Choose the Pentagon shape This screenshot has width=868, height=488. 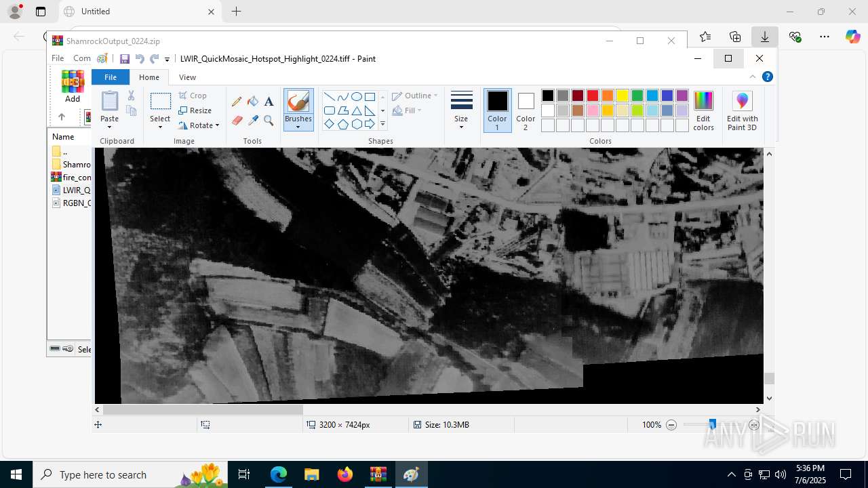pos(342,124)
